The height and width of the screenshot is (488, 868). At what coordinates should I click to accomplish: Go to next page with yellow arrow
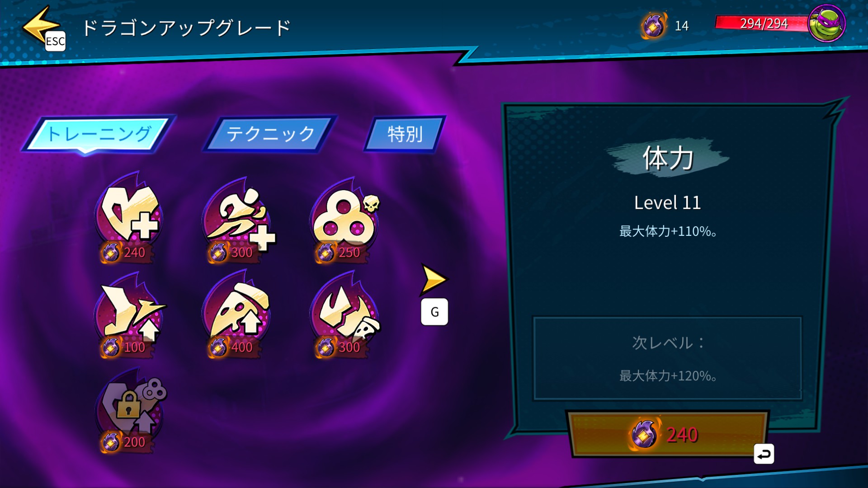coord(434,279)
